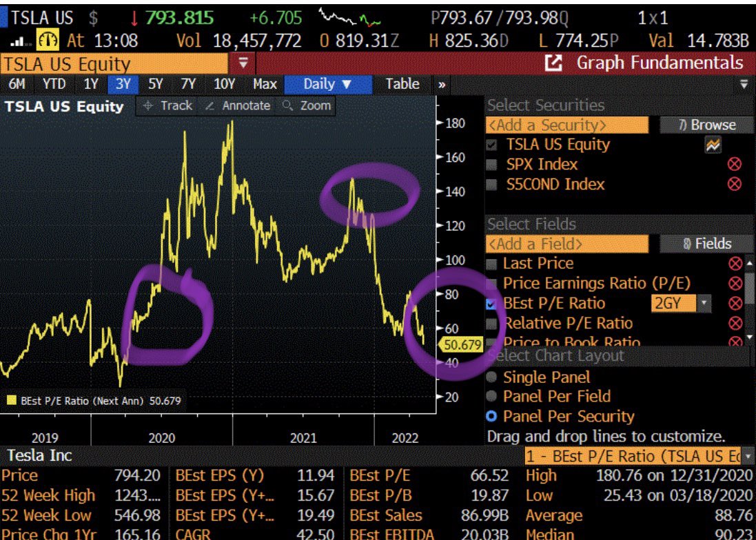Image resolution: width=756 pixels, height=540 pixels.
Task: Uncheck BEst P/E Ratio field
Action: point(491,304)
